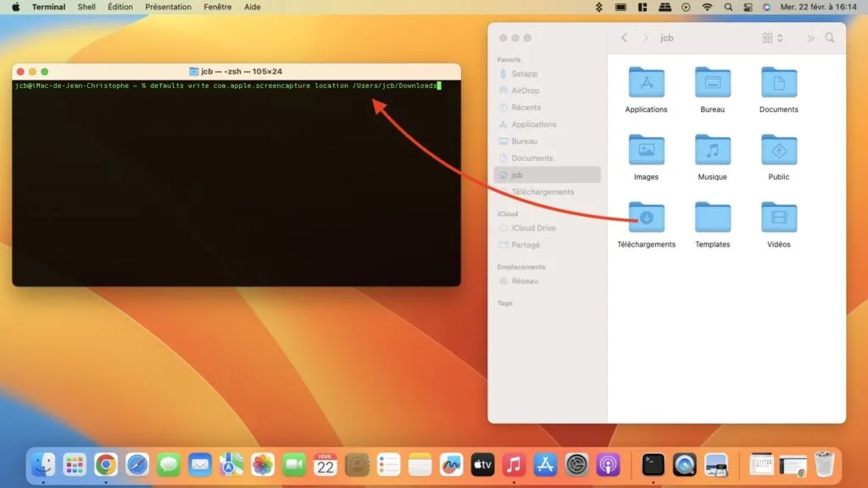The height and width of the screenshot is (488, 868).
Task: Open Launchpad from the Dock
Action: pyautogui.click(x=75, y=464)
